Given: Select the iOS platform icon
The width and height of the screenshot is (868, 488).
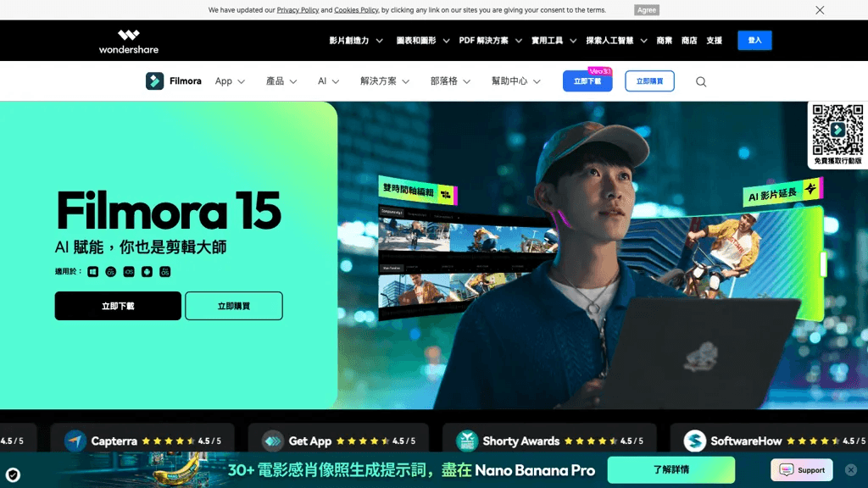Looking at the screenshot, I should pyautogui.click(x=129, y=272).
